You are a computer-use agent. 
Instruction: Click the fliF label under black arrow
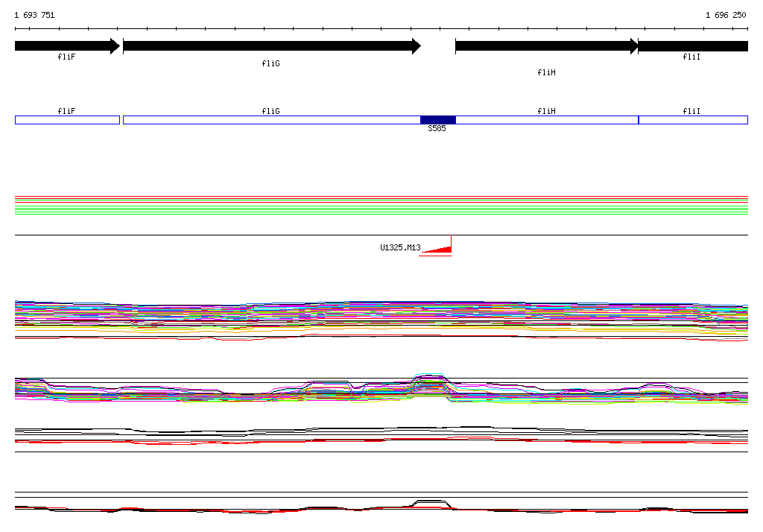pyautogui.click(x=66, y=57)
